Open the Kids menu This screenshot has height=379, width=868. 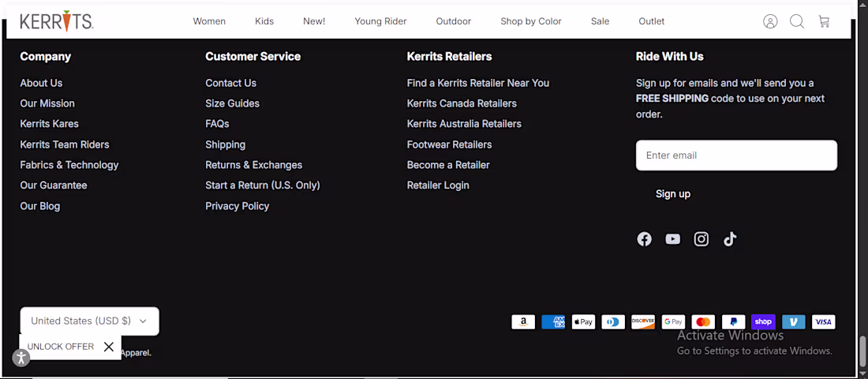[x=264, y=21]
